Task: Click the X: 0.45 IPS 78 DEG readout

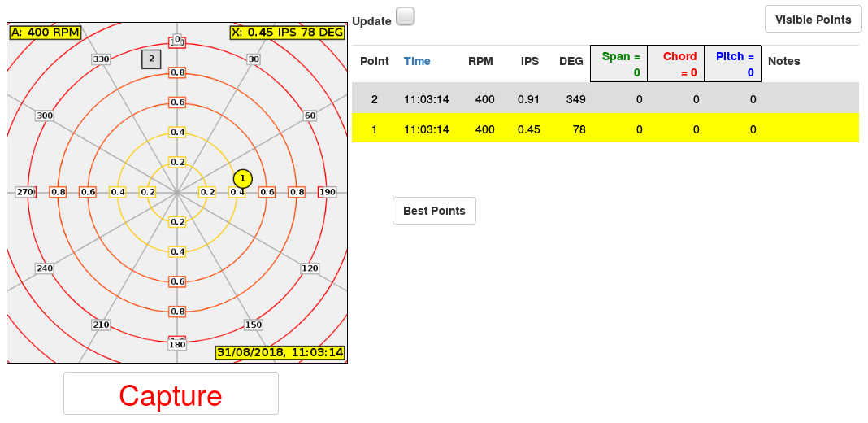Action: (287, 33)
